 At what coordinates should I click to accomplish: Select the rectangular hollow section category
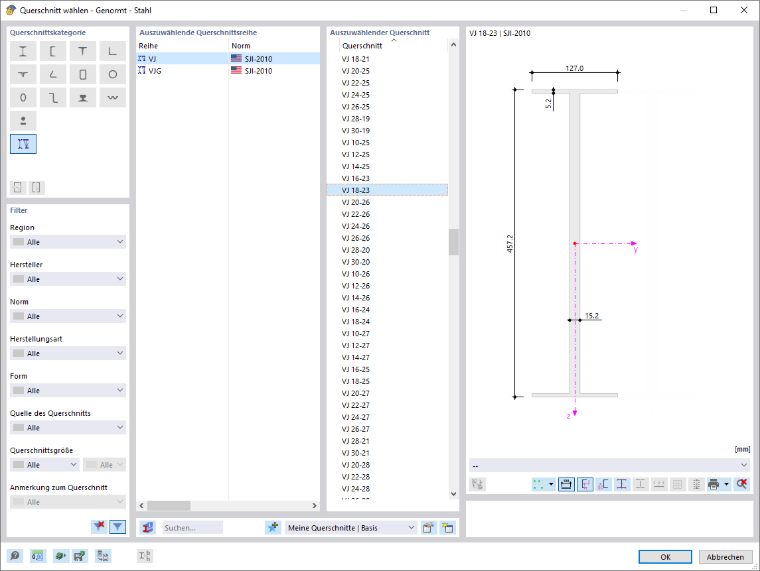click(x=83, y=74)
